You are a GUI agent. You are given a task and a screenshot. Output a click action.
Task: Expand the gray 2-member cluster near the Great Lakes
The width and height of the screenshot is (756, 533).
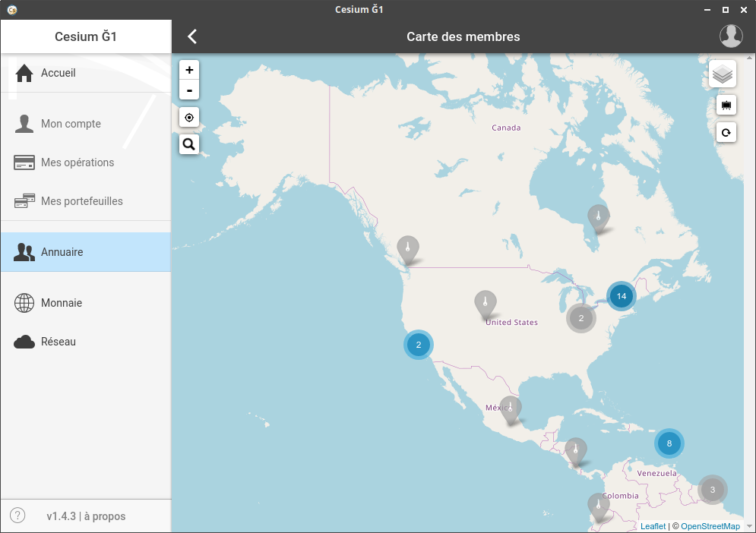(x=581, y=318)
